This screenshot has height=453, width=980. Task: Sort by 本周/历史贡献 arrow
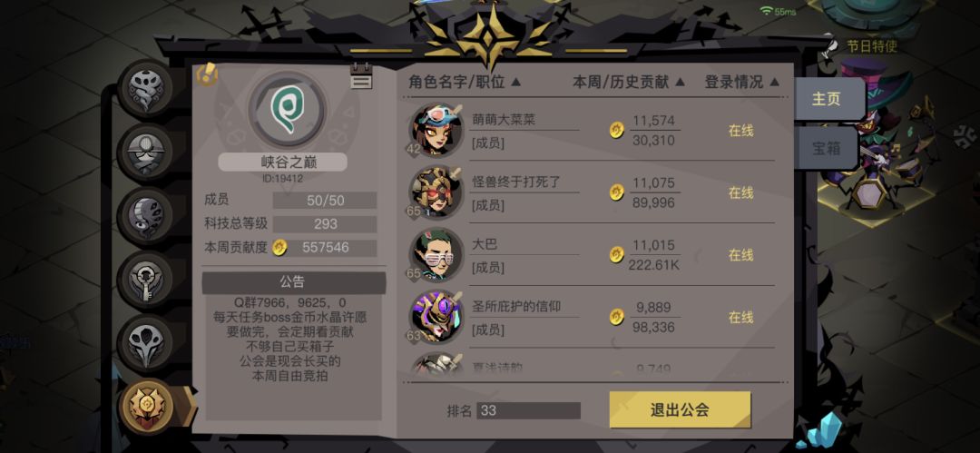680,82
